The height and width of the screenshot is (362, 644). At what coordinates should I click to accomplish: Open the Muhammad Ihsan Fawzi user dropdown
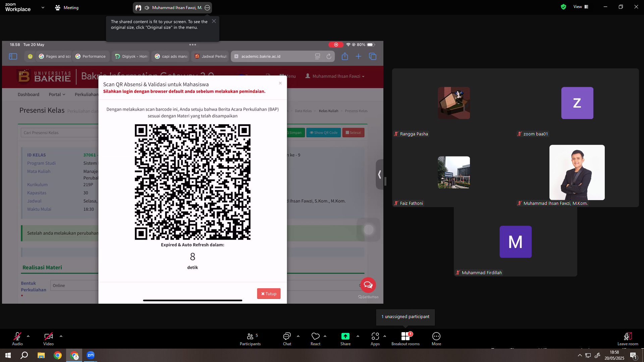pos(335,76)
